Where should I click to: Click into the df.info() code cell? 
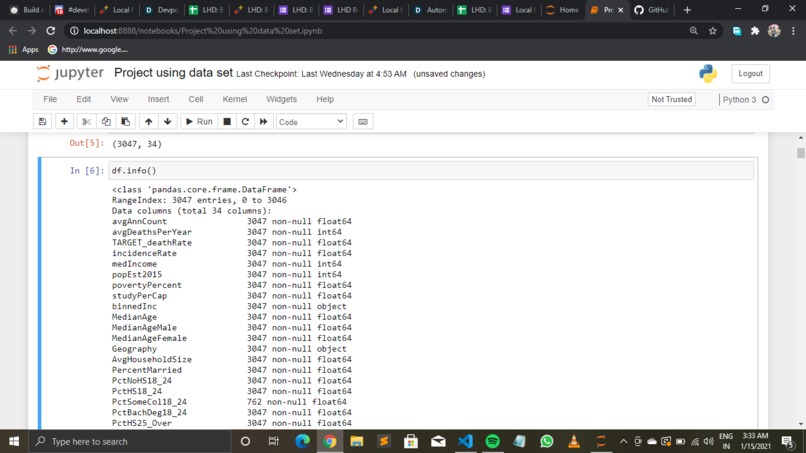tap(431, 171)
